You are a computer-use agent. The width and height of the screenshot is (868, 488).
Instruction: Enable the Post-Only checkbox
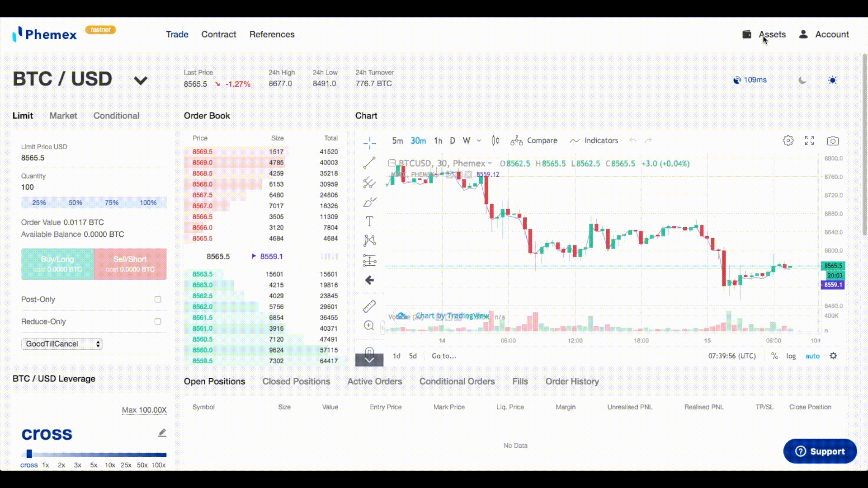[158, 299]
